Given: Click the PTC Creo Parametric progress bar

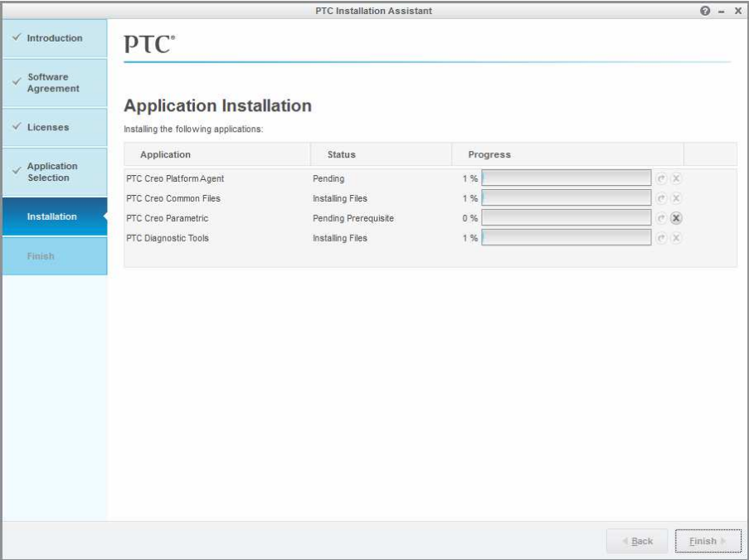Looking at the screenshot, I should (x=566, y=218).
